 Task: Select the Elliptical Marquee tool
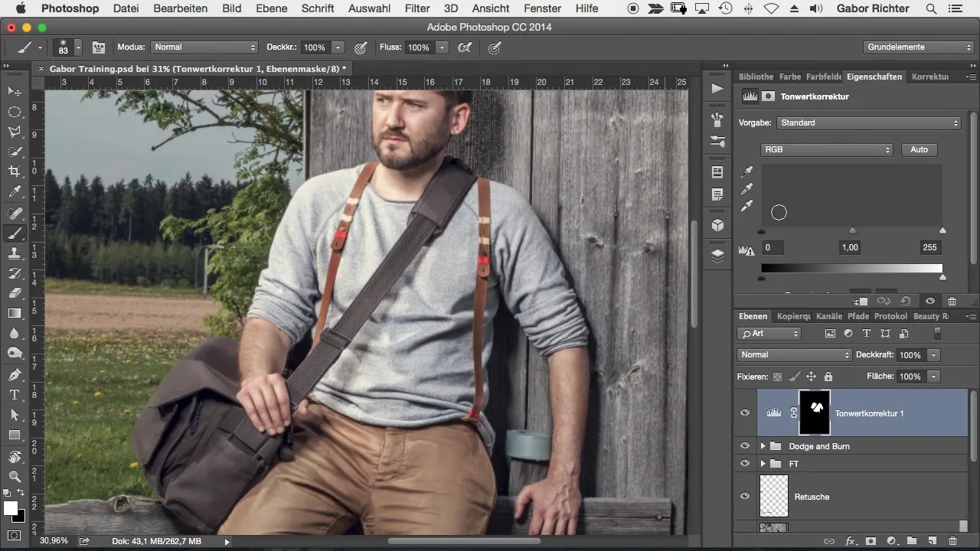(15, 112)
